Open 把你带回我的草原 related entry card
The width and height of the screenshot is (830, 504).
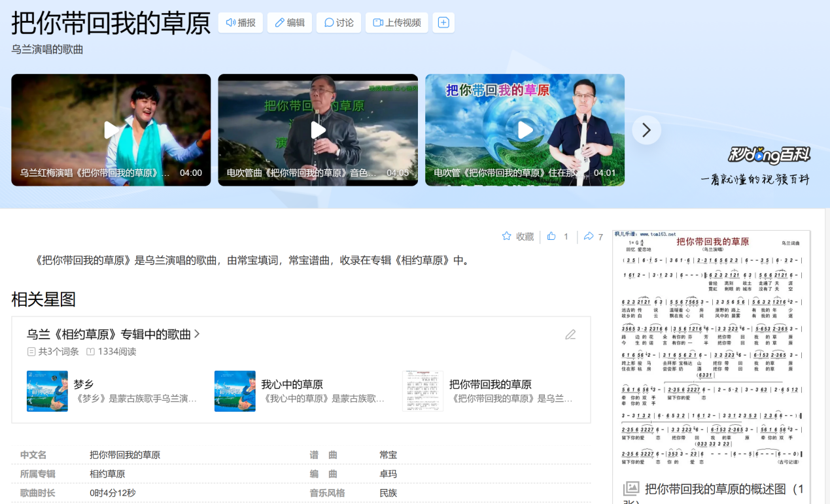coord(490,384)
